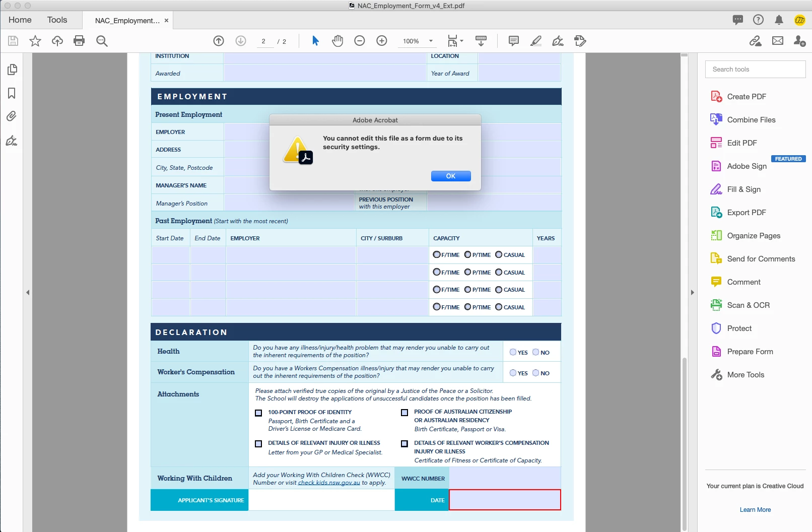Viewport: 812px width, 532px height.
Task: Check 100-Point Proof of Identity box
Action: click(x=258, y=413)
